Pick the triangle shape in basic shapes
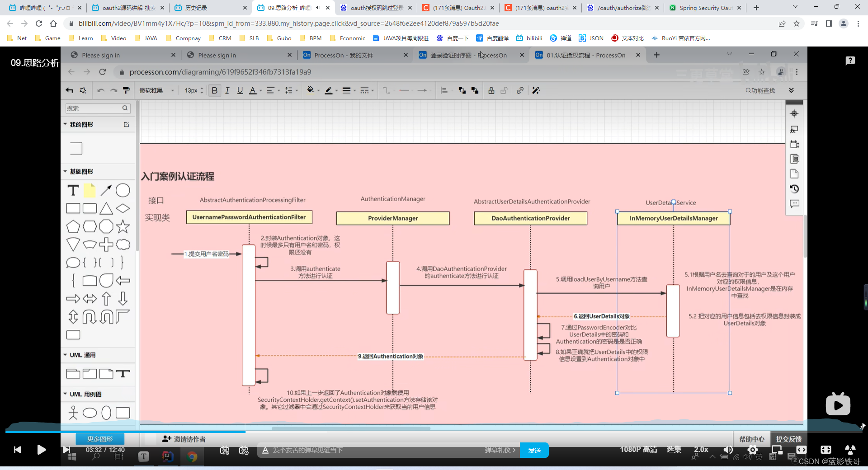The image size is (868, 470). click(x=106, y=208)
